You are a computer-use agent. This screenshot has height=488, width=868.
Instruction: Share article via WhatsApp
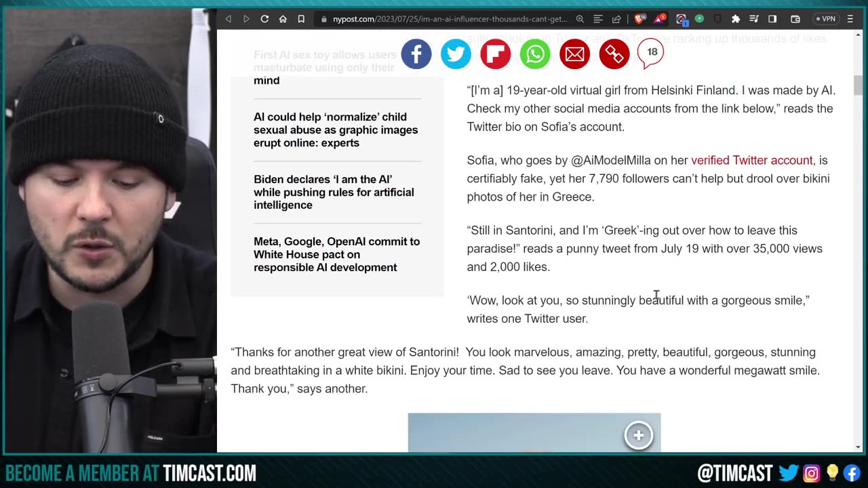pyautogui.click(x=535, y=54)
